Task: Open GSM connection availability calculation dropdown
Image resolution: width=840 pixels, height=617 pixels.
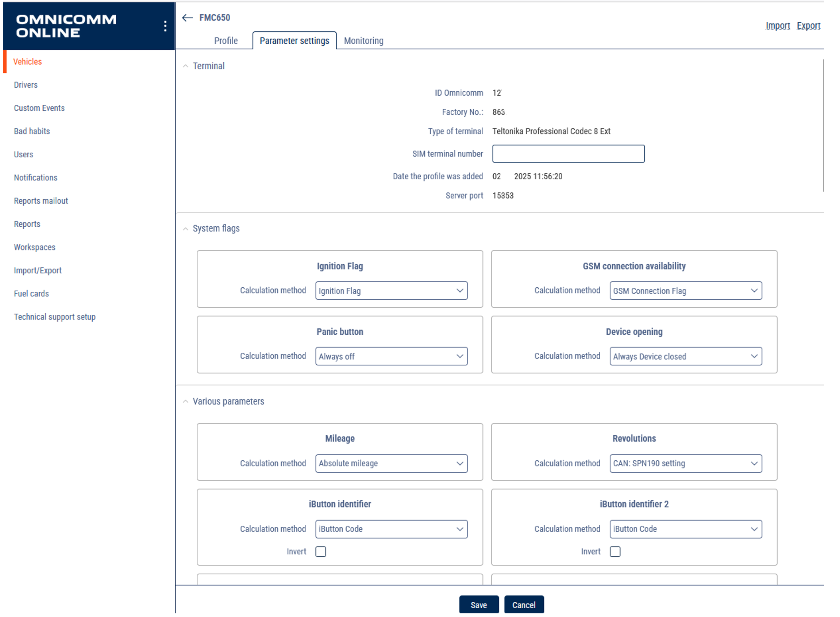Action: click(685, 291)
